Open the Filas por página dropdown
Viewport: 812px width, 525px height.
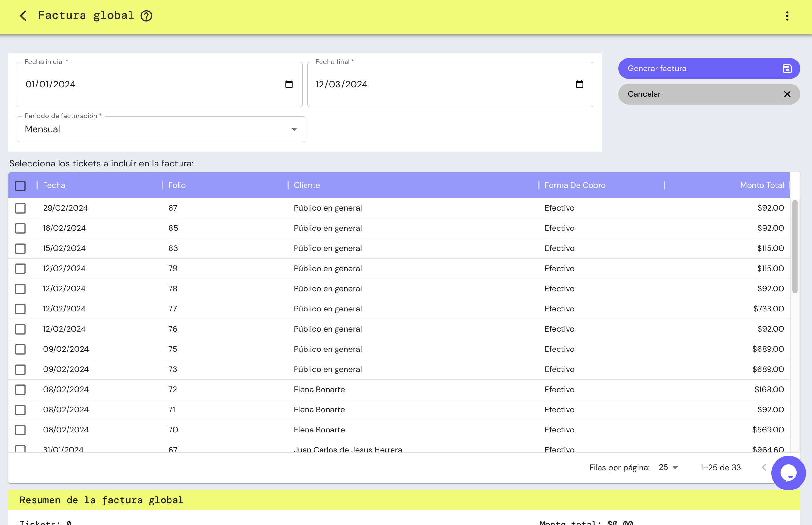pyautogui.click(x=668, y=467)
